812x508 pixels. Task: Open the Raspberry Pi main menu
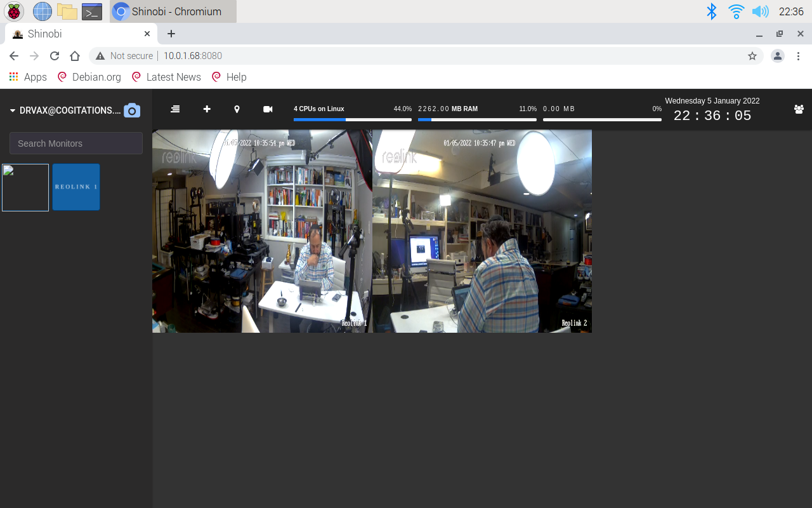pyautogui.click(x=14, y=11)
